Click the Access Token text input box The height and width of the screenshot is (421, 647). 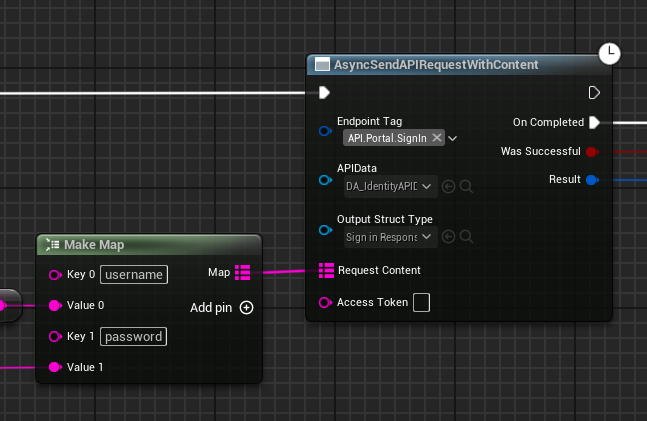click(421, 303)
